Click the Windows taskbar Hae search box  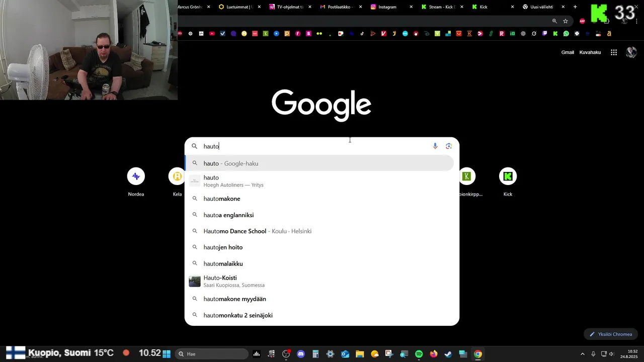pyautogui.click(x=212, y=354)
